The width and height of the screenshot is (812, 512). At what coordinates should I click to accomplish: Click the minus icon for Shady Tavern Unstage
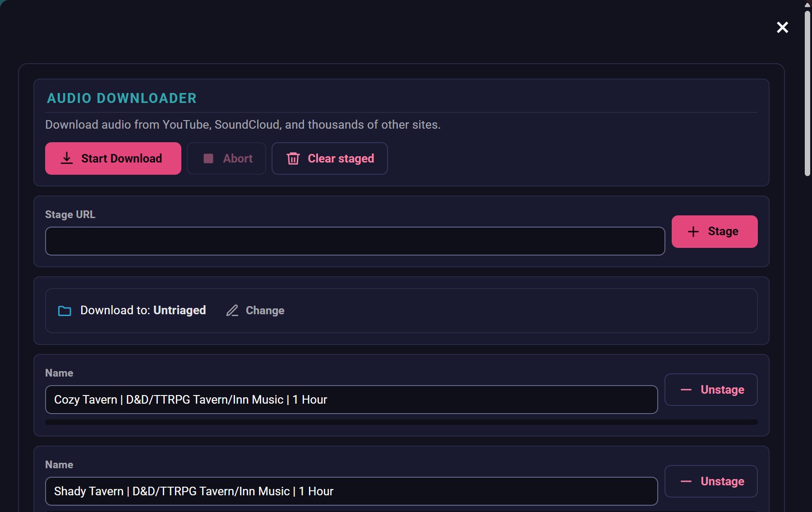tap(686, 481)
